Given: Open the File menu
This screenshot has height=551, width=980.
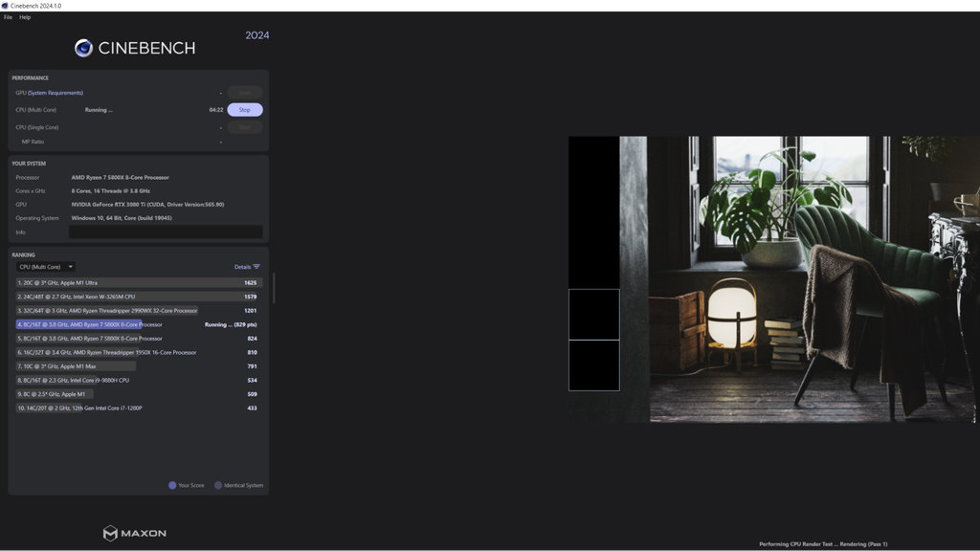Looking at the screenshot, I should 8,17.
